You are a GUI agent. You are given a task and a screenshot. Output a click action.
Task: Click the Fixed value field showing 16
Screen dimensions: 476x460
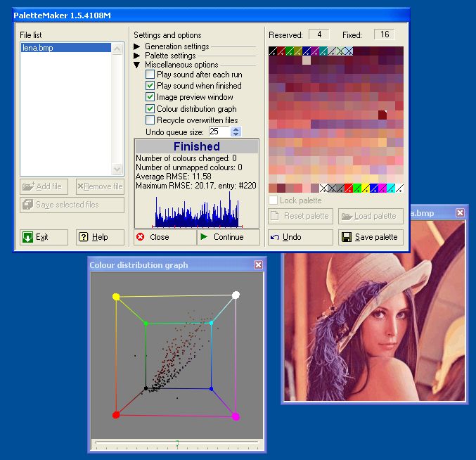pyautogui.click(x=385, y=34)
